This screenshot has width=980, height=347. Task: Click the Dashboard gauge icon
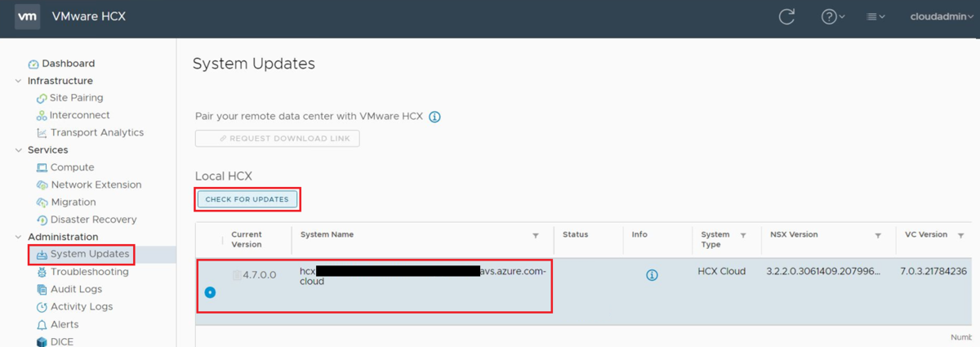[x=33, y=64]
